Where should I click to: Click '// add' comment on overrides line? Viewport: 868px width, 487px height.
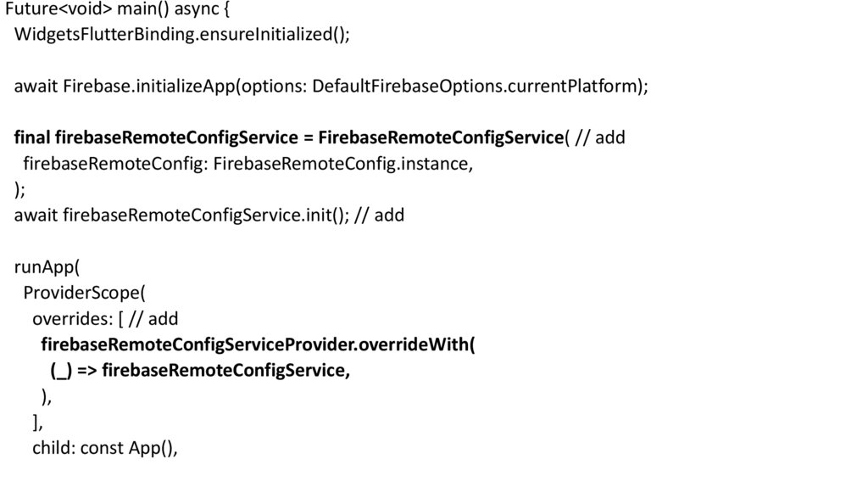[x=153, y=319]
